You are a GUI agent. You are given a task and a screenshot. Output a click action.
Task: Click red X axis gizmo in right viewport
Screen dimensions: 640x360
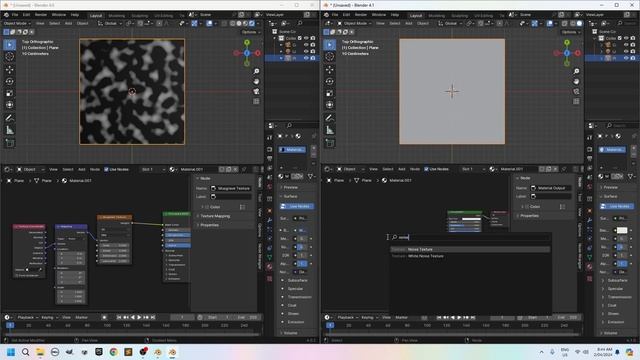coord(578,53)
